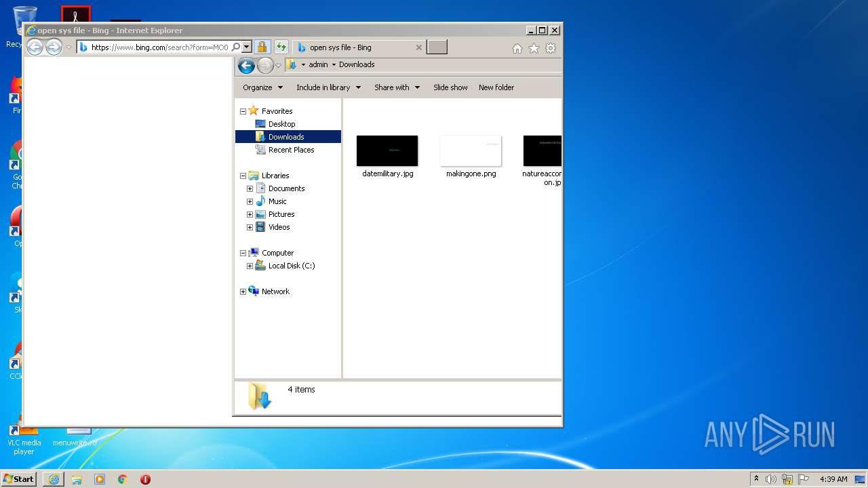Click the explorer pane forward arrow
Screen dimensions: 868x488
(265, 65)
